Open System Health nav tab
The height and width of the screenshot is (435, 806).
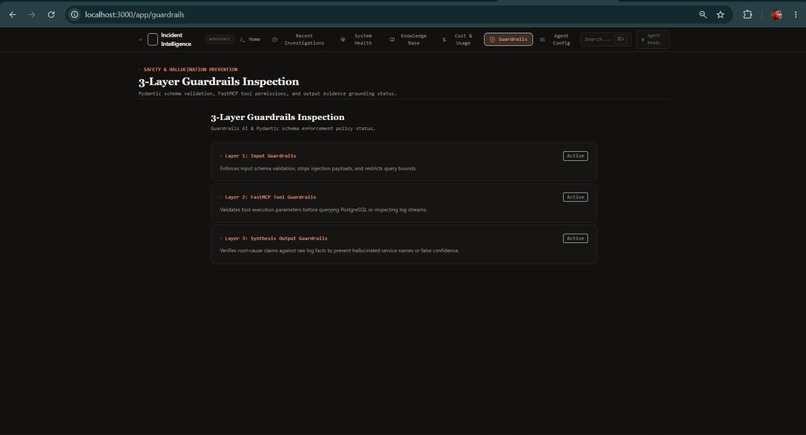coord(363,40)
